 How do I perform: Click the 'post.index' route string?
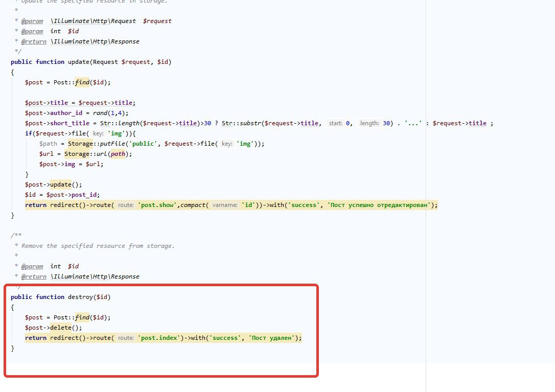click(159, 338)
